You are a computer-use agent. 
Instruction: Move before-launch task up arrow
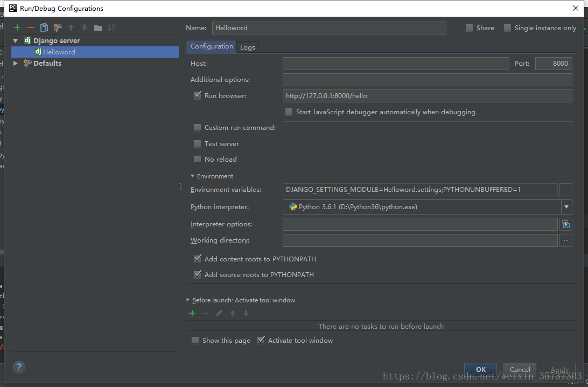[233, 313]
